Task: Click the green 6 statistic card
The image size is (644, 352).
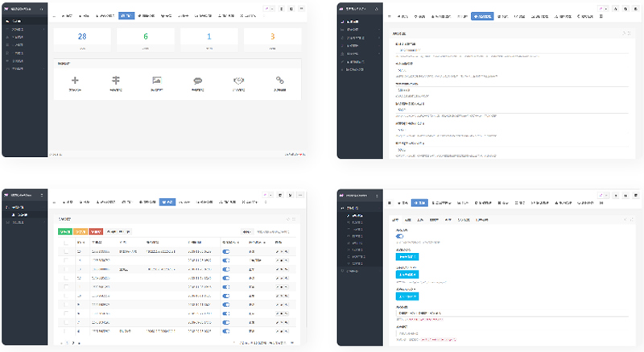Action: pyautogui.click(x=146, y=37)
